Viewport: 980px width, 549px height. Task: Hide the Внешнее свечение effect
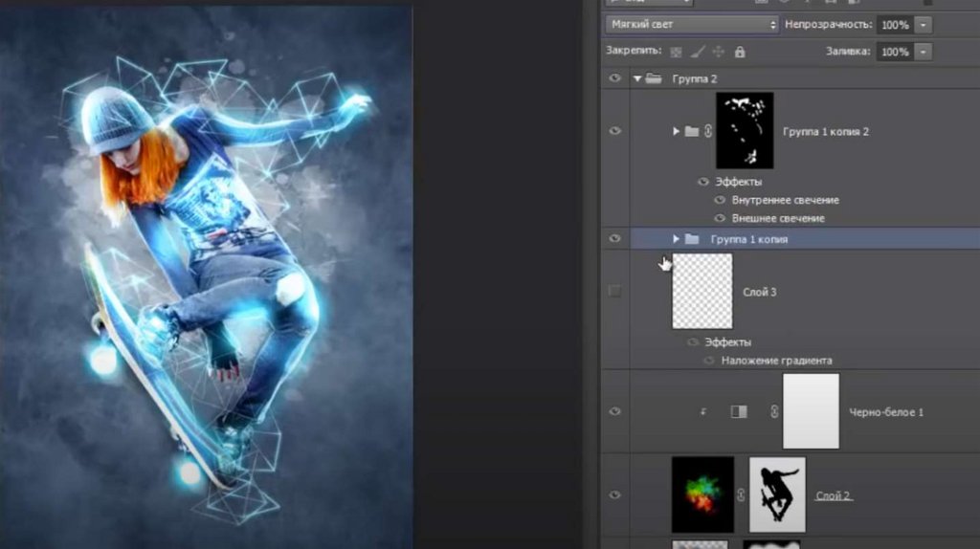[721, 218]
